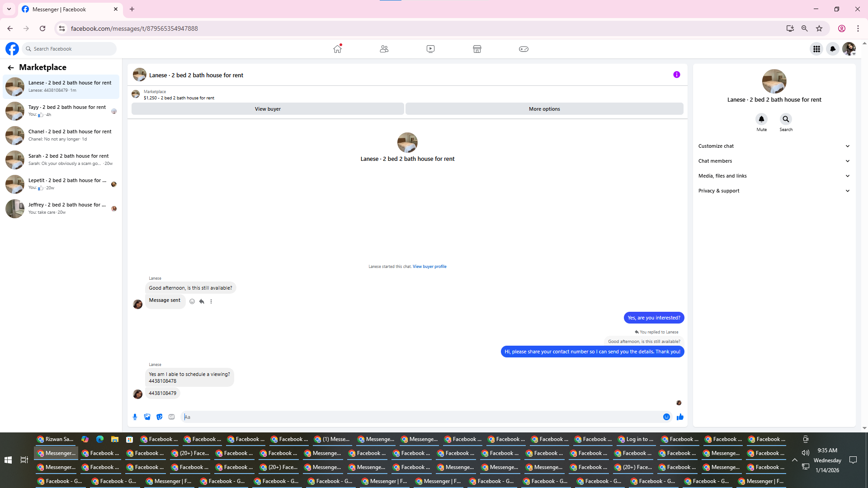Viewport: 868px width, 488px height.
Task: Open the sticker picker icon
Action: [x=159, y=417]
